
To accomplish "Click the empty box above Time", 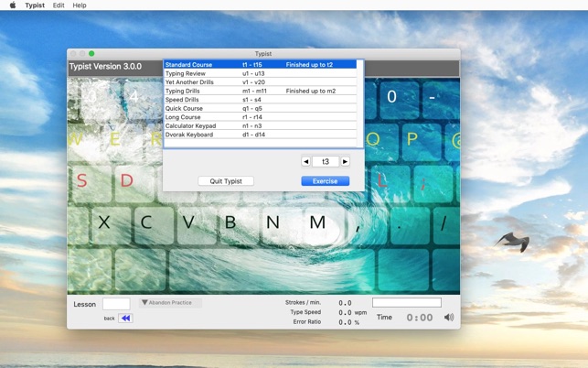I will [x=407, y=302].
